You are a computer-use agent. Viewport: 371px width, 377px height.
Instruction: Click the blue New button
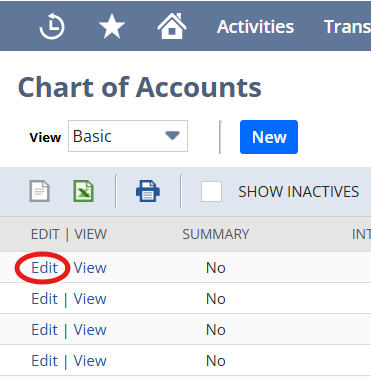click(269, 137)
